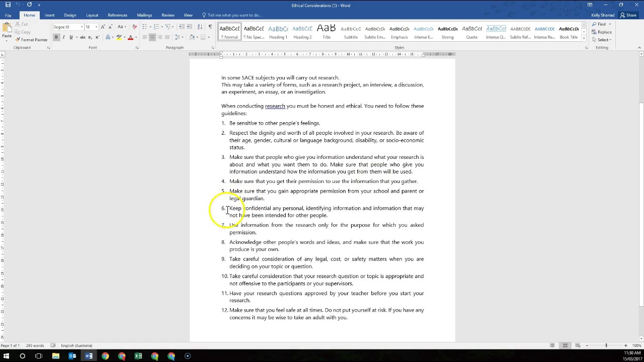Switch to Web Layout view
The image size is (644, 362).
(578, 345)
